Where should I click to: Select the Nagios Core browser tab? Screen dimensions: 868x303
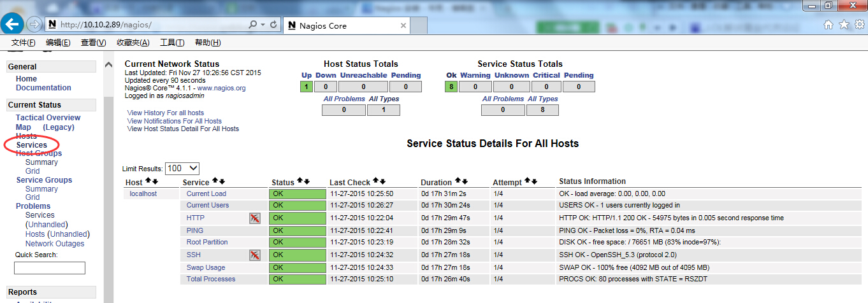pyautogui.click(x=346, y=25)
